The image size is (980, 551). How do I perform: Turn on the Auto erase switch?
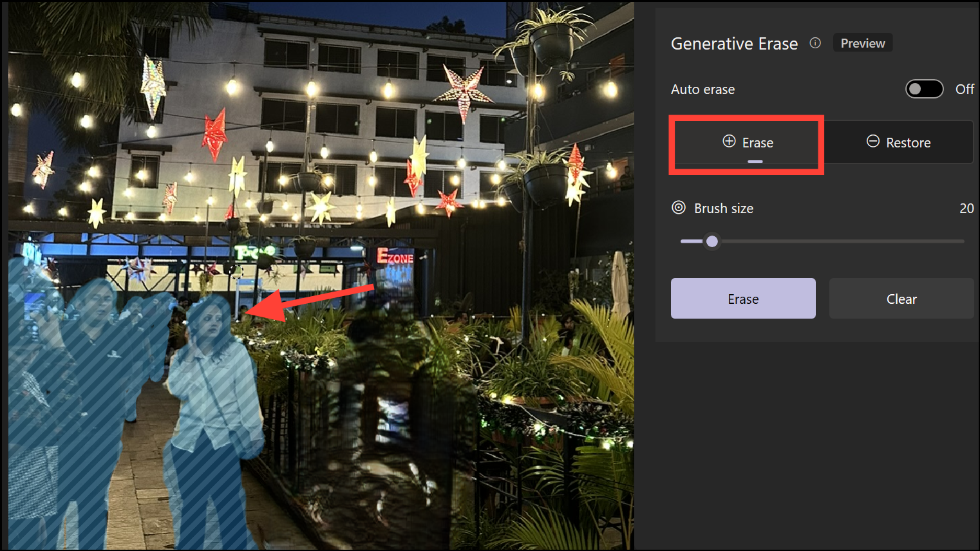pos(925,89)
